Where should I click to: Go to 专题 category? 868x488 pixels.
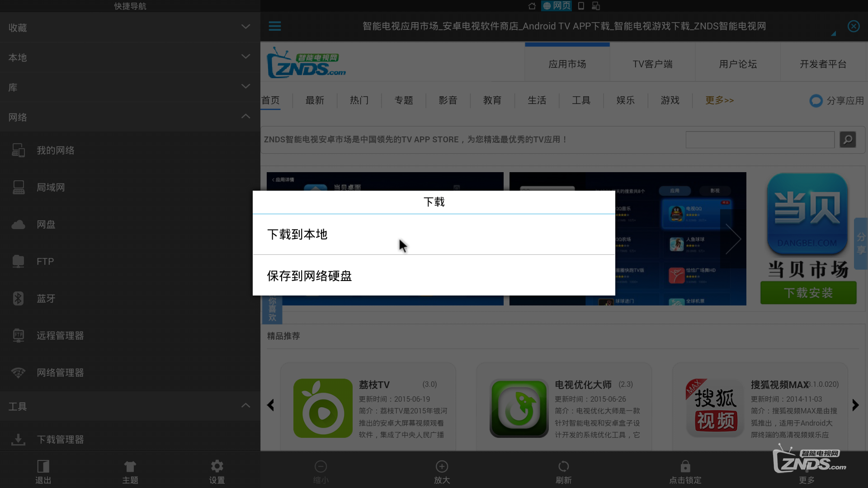(404, 100)
